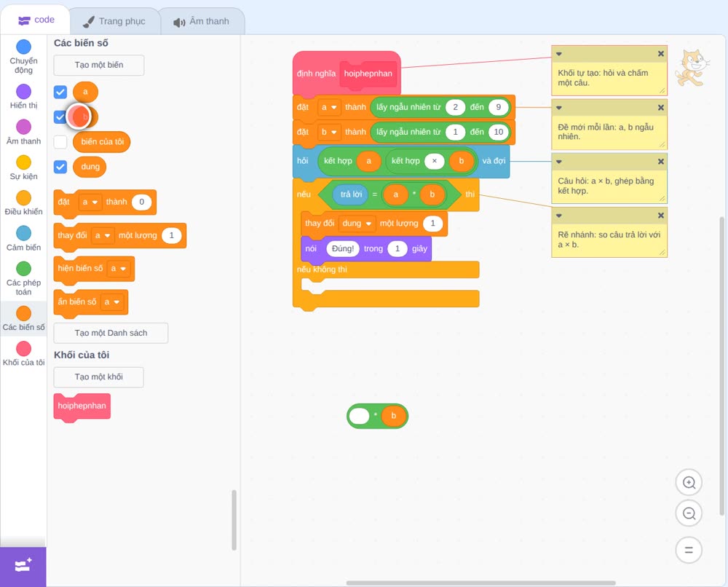Uncheck the variable a monitor checkbox
Viewport: 728px width, 587px height.
(60, 92)
